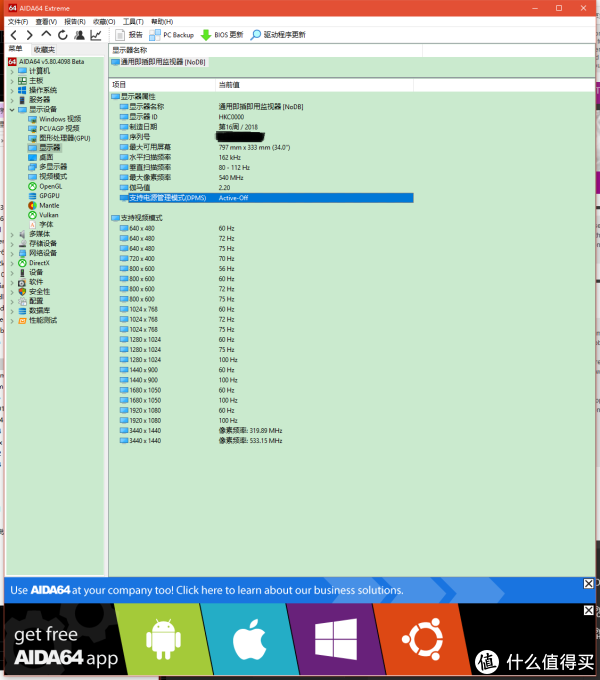600x680 pixels.
Task: Expand the 主板 tree node
Action: pos(12,81)
